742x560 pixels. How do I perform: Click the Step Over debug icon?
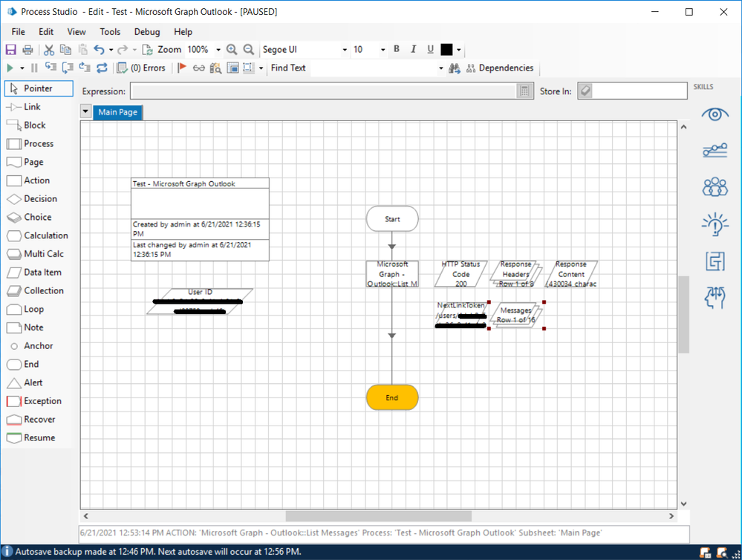click(68, 68)
